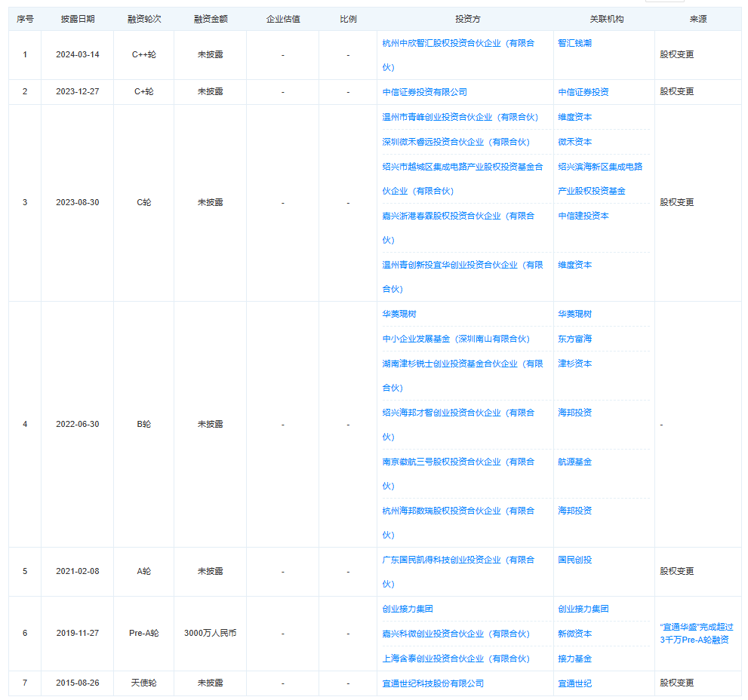Click 股权变更 in the 2015-08-26 row
This screenshot has height=700, width=748.
coord(676,683)
